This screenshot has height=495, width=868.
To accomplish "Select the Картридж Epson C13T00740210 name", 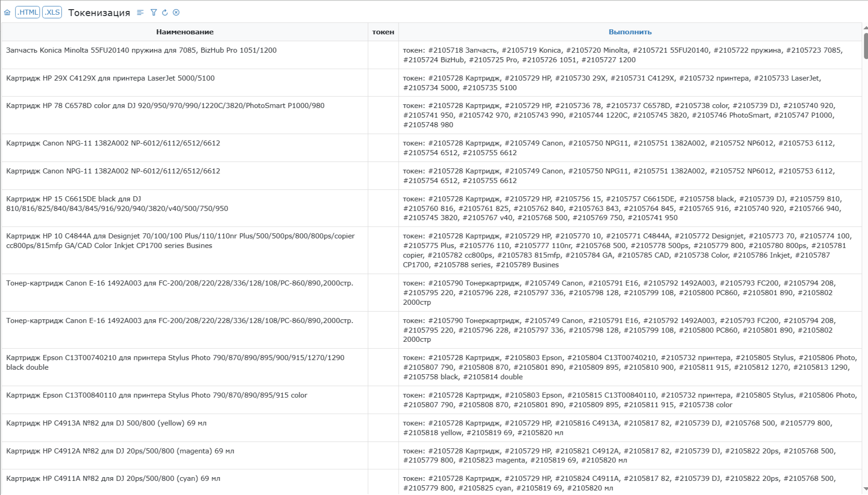I will [x=175, y=362].
